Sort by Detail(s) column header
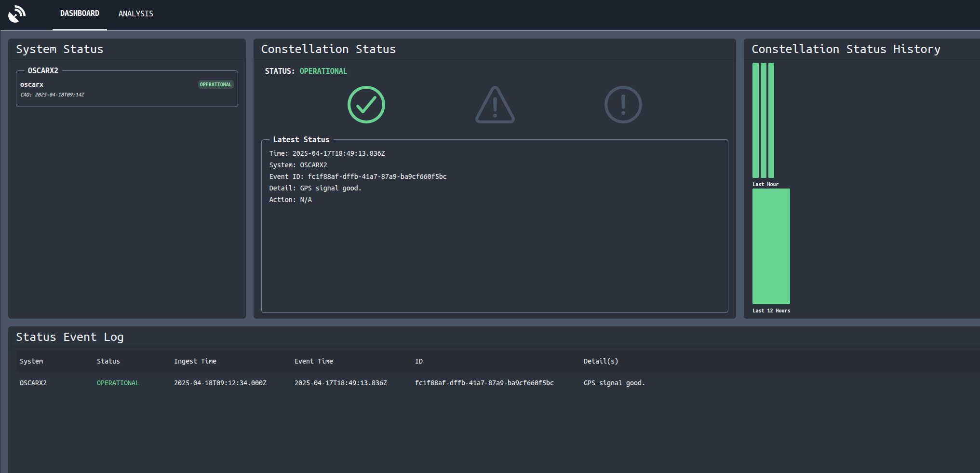The image size is (980, 473). [x=601, y=361]
